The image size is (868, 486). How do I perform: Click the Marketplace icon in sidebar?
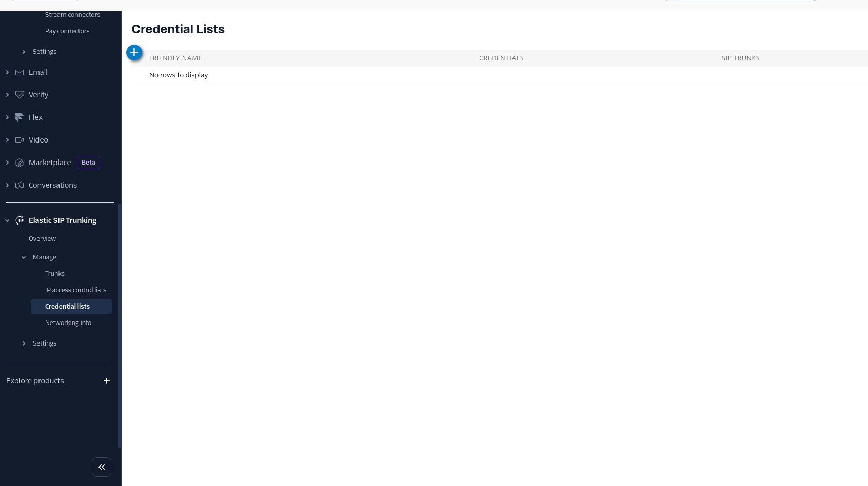(x=19, y=163)
